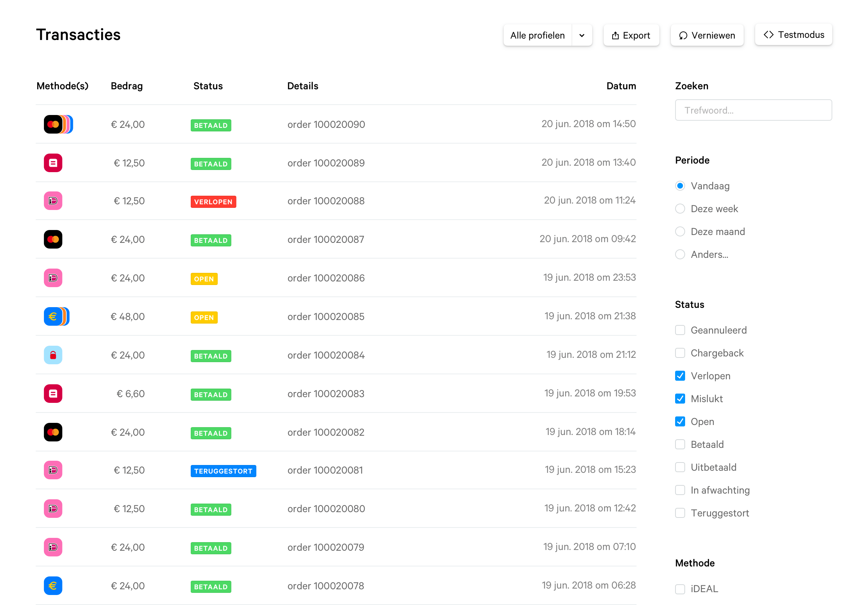Viewport: 868px width, 605px height.
Task: Select the Anders... custom period option
Action: click(680, 254)
